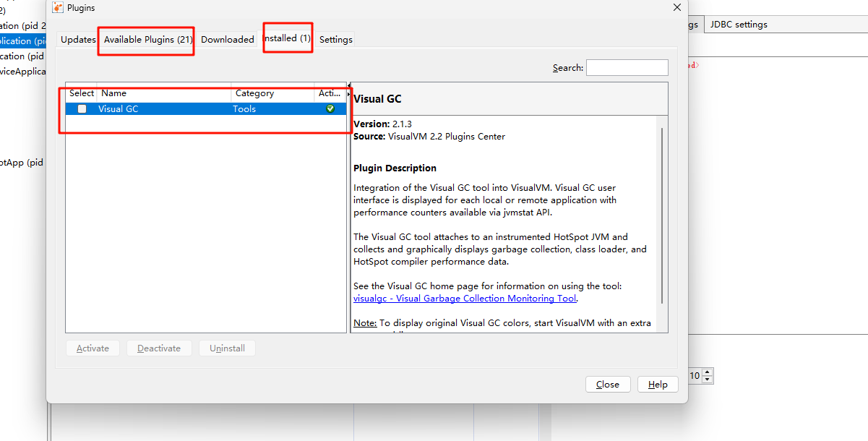Open the visualgc Monitoring Tool link

click(x=465, y=299)
